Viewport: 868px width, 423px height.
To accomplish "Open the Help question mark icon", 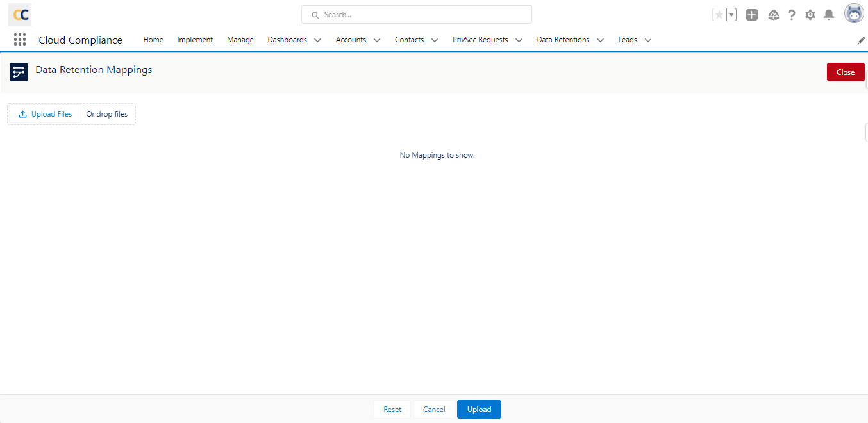I will click(792, 14).
